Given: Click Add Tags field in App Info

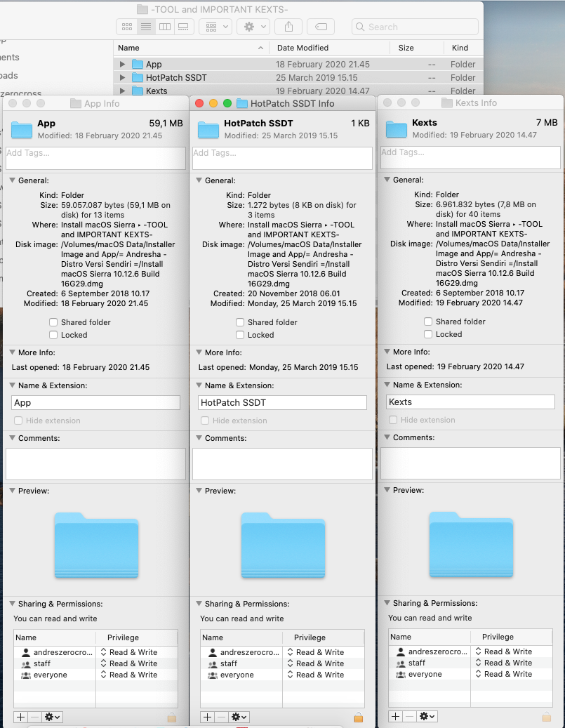Looking at the screenshot, I should [x=95, y=157].
